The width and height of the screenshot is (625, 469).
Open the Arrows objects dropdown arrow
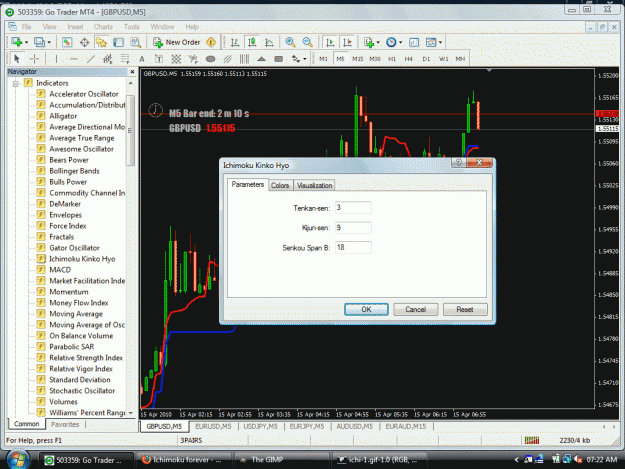tap(305, 59)
